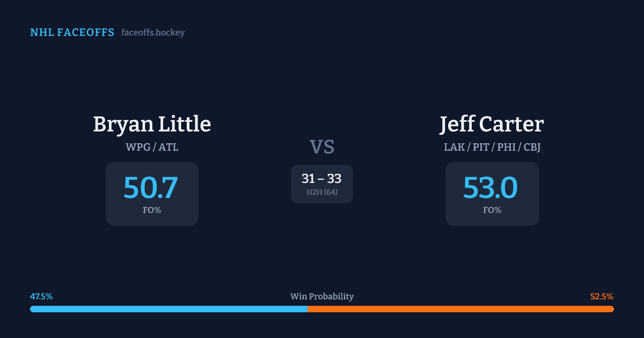Click the large VS text
The height and width of the screenshot is (338, 644).
(x=322, y=147)
